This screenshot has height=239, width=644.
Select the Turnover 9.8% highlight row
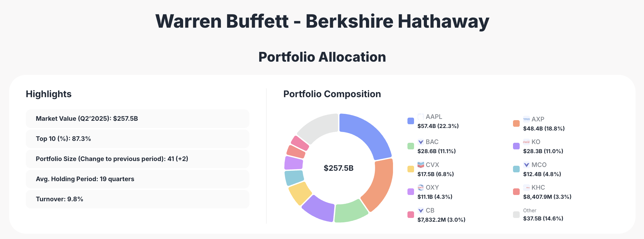click(138, 199)
